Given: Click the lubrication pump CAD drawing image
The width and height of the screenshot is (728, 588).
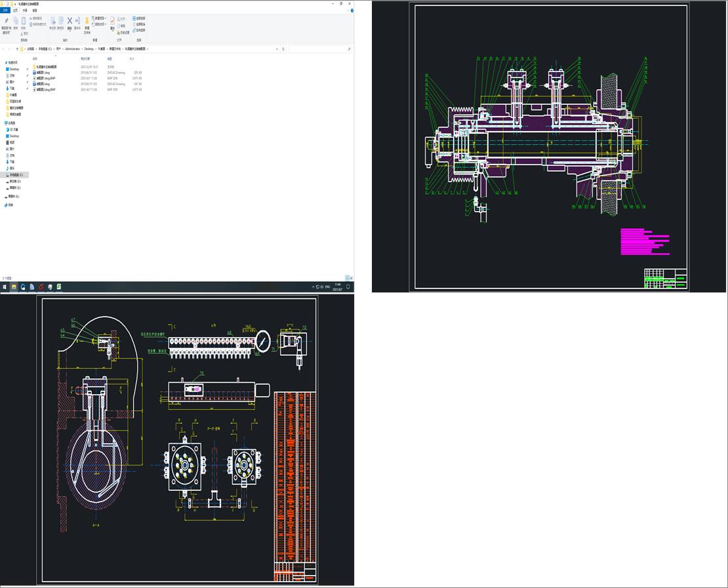Looking at the screenshot, I should 177,439.
